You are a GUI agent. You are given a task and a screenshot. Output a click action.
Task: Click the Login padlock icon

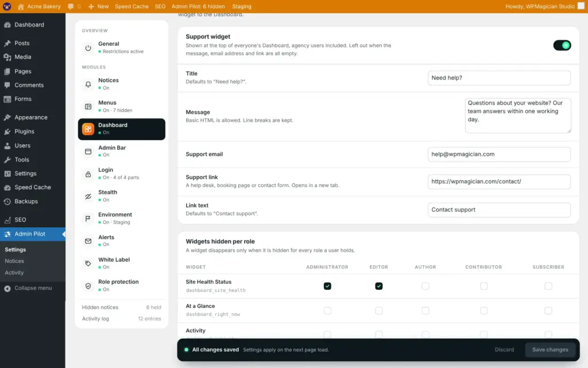pos(88,174)
